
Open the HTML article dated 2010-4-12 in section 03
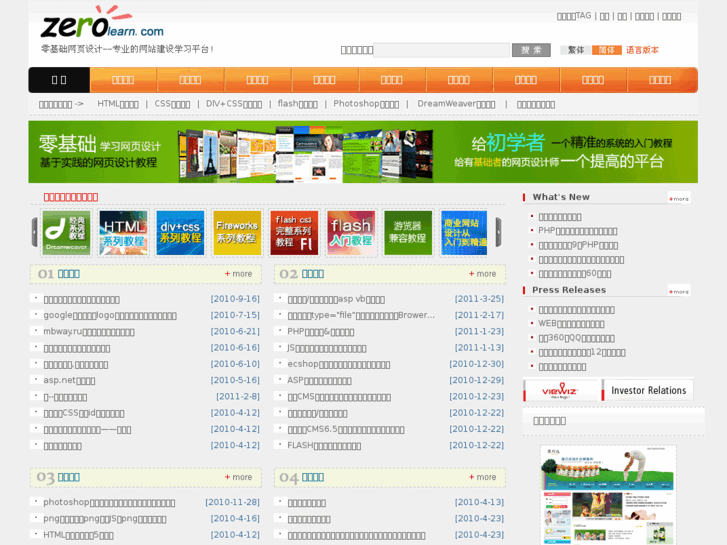78,535
